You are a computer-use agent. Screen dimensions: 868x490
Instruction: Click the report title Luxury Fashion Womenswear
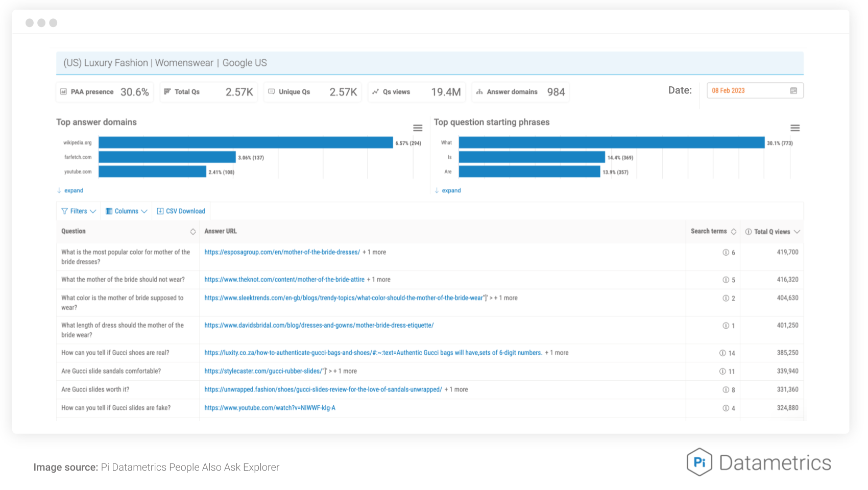(x=165, y=63)
